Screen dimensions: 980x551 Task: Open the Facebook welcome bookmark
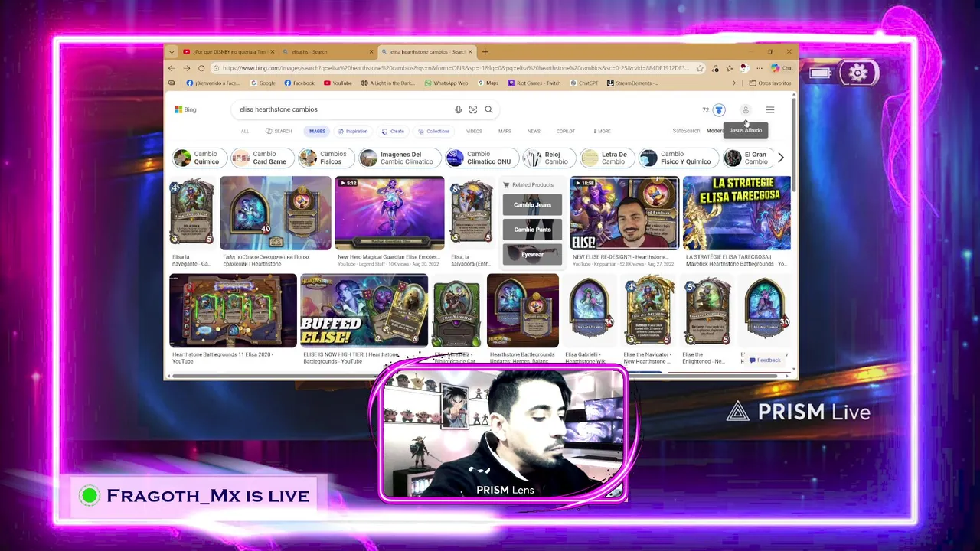tap(212, 83)
